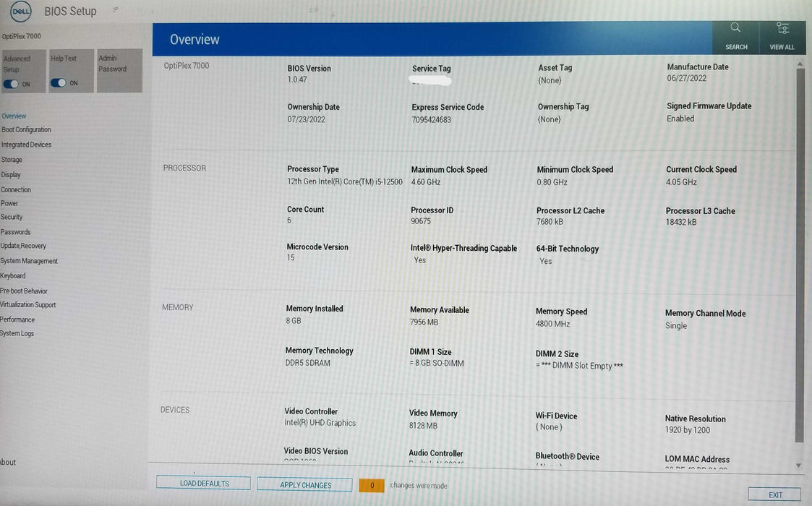This screenshot has height=506, width=812.
Task: Click Current Clock Speed 4.05 GHz
Action: coord(682,182)
